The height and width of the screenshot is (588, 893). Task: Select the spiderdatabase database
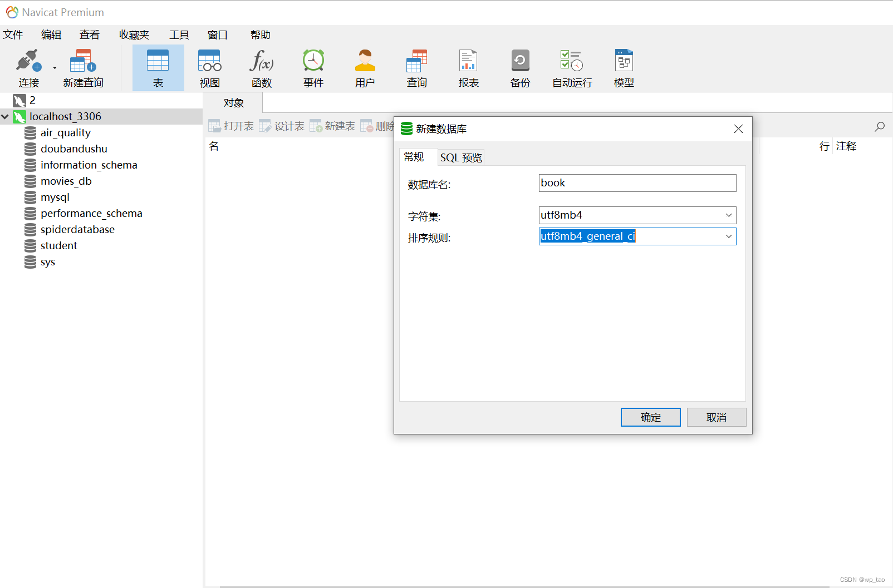(77, 229)
